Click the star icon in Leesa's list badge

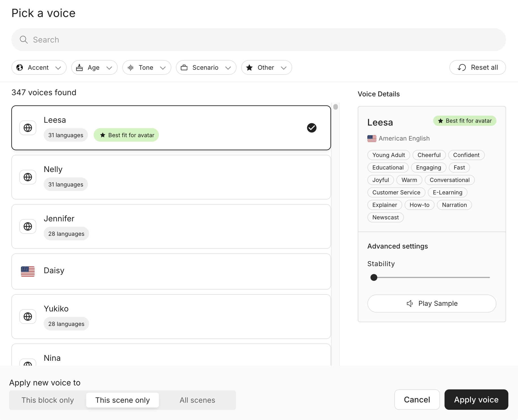coord(103,135)
